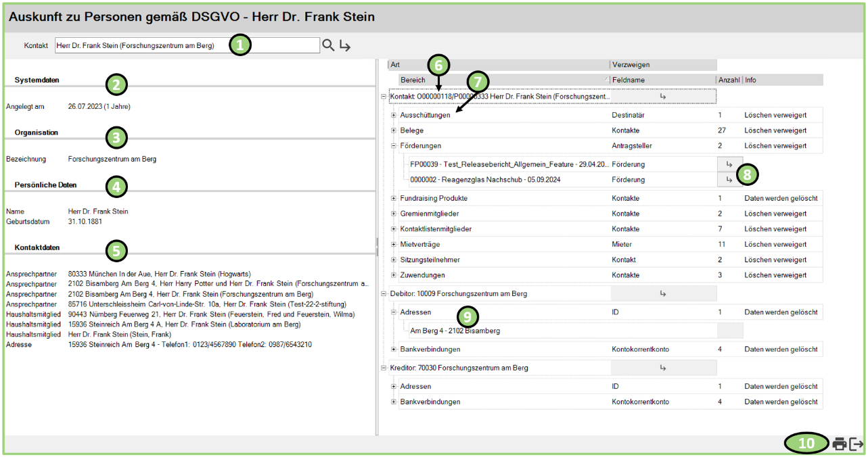
Task: Click jump arrow in Kontakt O00000118 row
Action: pyautogui.click(x=663, y=97)
